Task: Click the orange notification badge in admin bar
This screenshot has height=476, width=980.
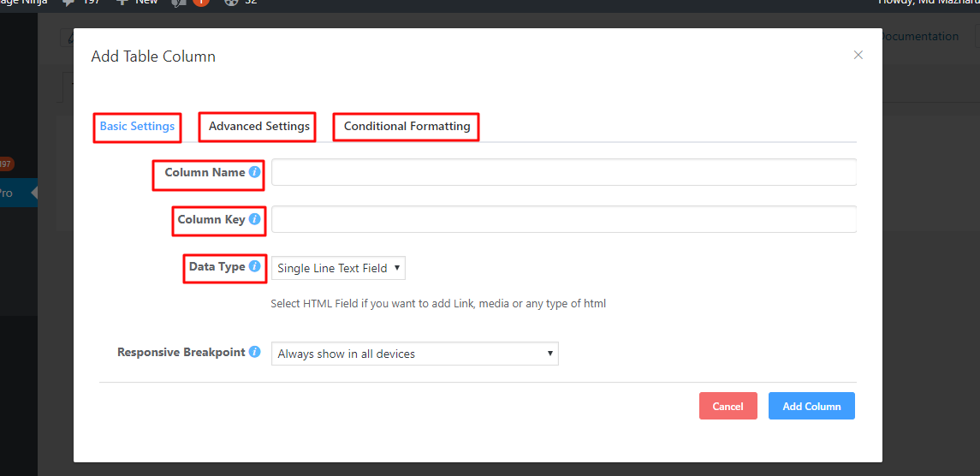Action: point(201,3)
